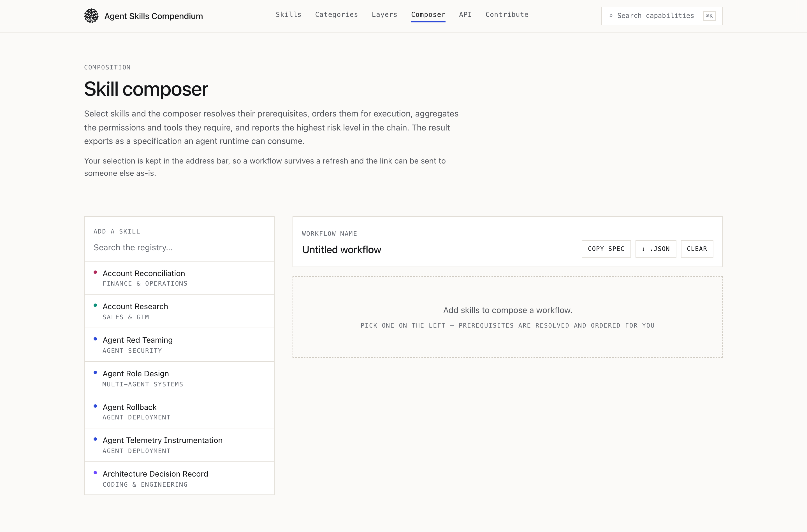This screenshot has height=532, width=807.
Task: Click the Agent Skills Compendium logo icon
Action: [91, 16]
